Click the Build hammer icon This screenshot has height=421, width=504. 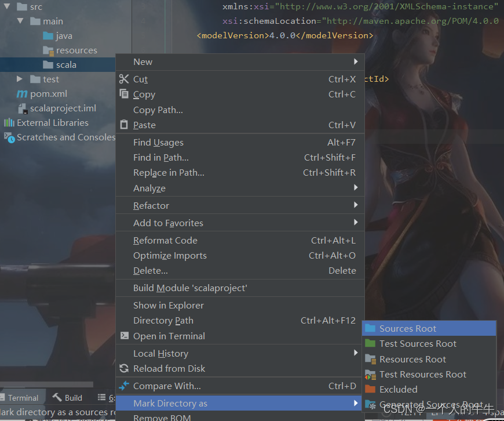point(57,397)
